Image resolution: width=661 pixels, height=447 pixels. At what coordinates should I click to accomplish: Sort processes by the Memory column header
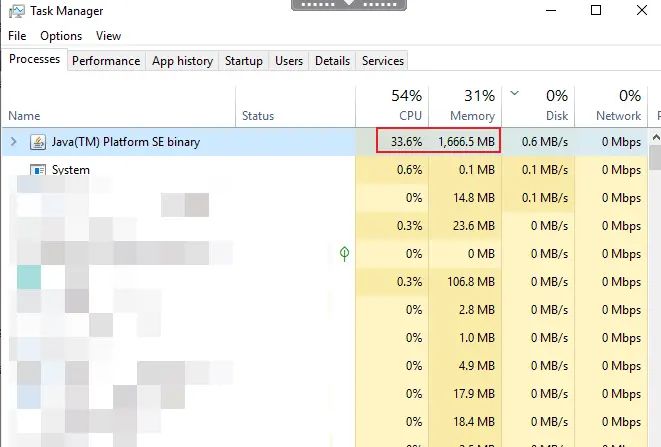click(x=464, y=105)
